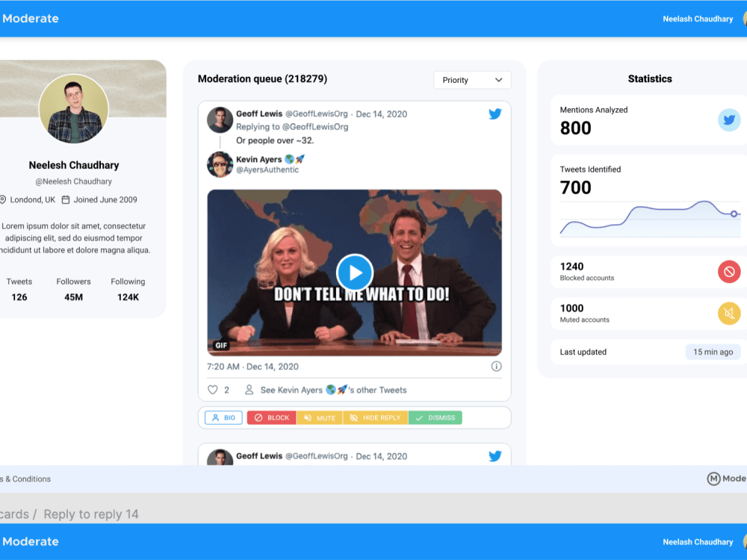
Task: Click the 1240 Blocked accounts card
Action: tap(648, 272)
